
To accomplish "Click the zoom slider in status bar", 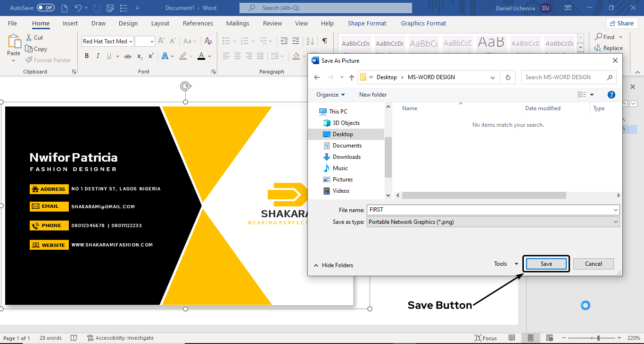I will (598, 338).
